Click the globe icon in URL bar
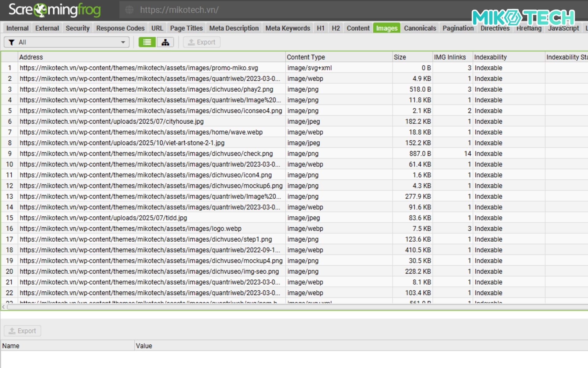Image resolution: width=588 pixels, height=368 pixels. [130, 10]
